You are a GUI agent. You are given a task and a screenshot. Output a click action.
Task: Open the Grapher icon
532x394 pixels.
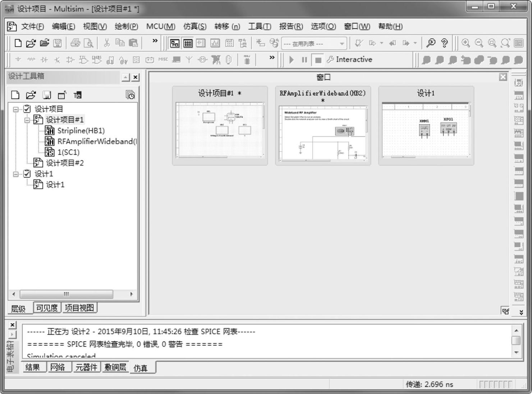pyautogui.click(x=215, y=43)
